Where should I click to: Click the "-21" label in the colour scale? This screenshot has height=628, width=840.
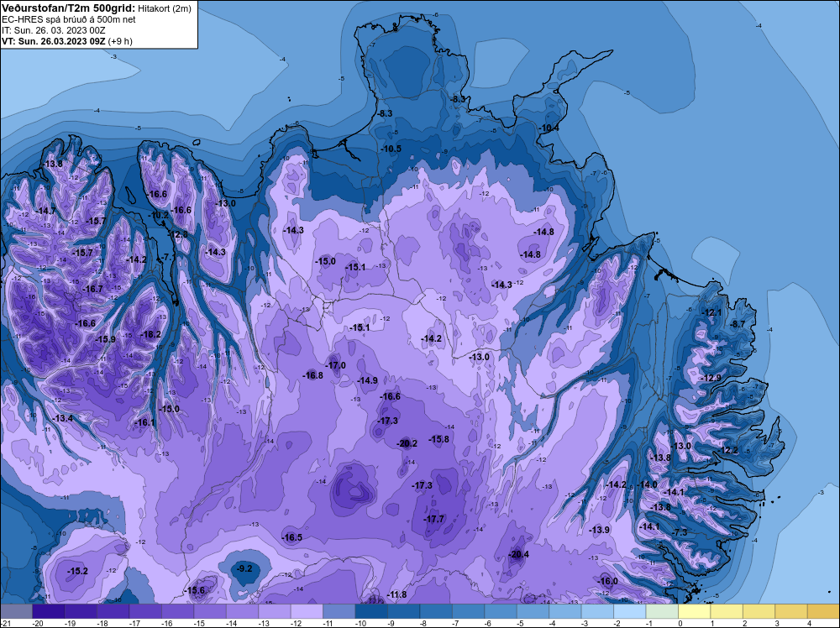coord(6,624)
